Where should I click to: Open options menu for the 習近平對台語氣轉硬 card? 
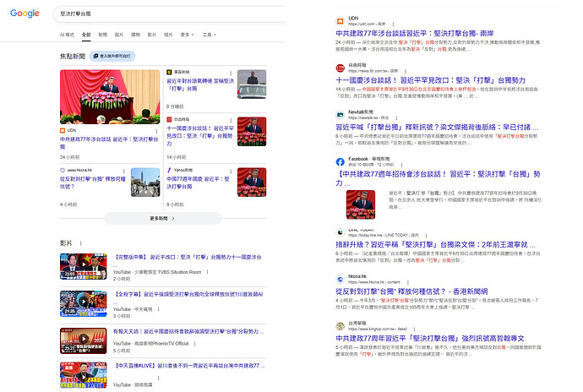(231, 73)
